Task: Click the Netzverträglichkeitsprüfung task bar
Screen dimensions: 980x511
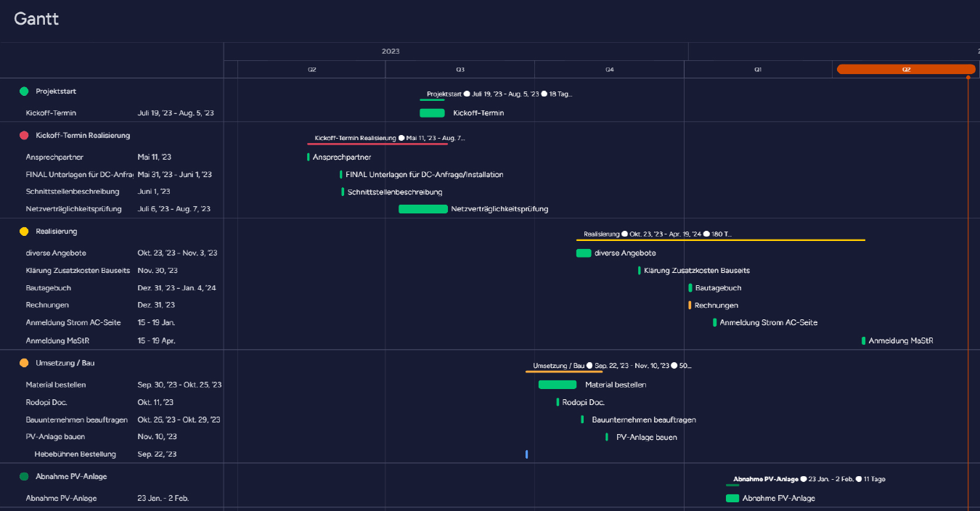Action: pyautogui.click(x=422, y=209)
